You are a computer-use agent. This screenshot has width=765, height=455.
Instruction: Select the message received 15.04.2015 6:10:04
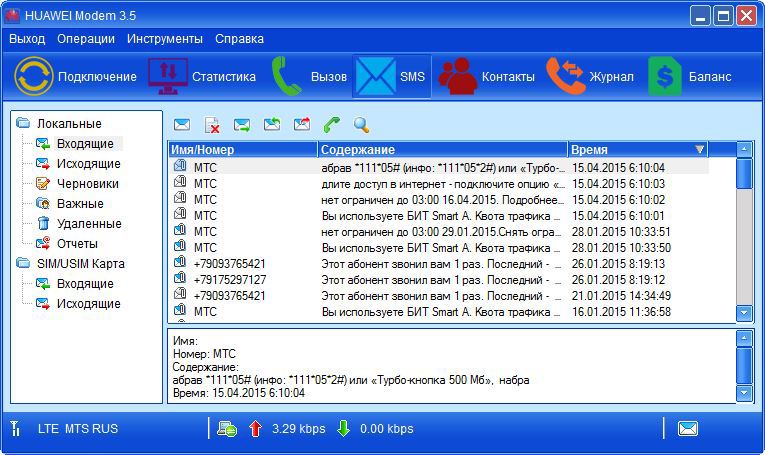[x=439, y=167]
